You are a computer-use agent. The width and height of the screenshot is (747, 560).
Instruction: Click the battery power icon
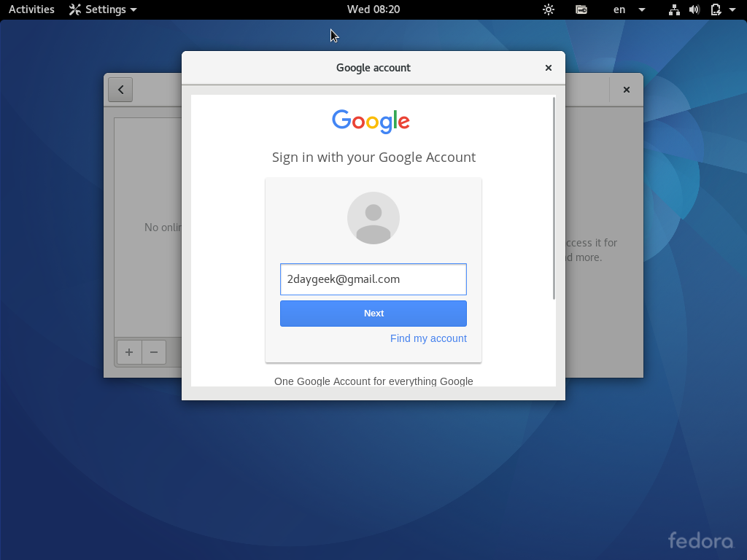point(716,9)
